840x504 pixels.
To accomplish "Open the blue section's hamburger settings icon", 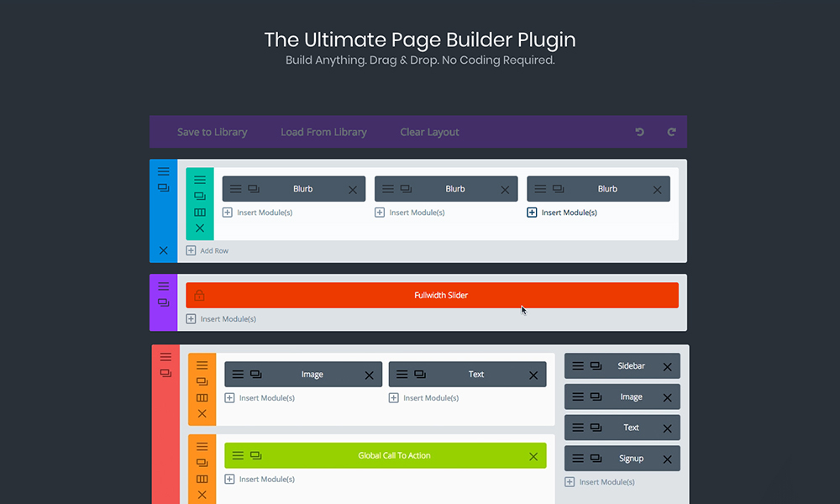I will point(164,171).
